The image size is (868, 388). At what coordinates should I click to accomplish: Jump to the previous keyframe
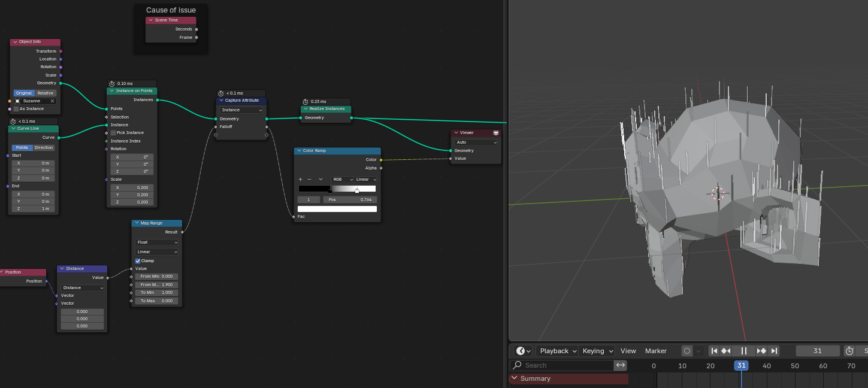tap(726, 351)
